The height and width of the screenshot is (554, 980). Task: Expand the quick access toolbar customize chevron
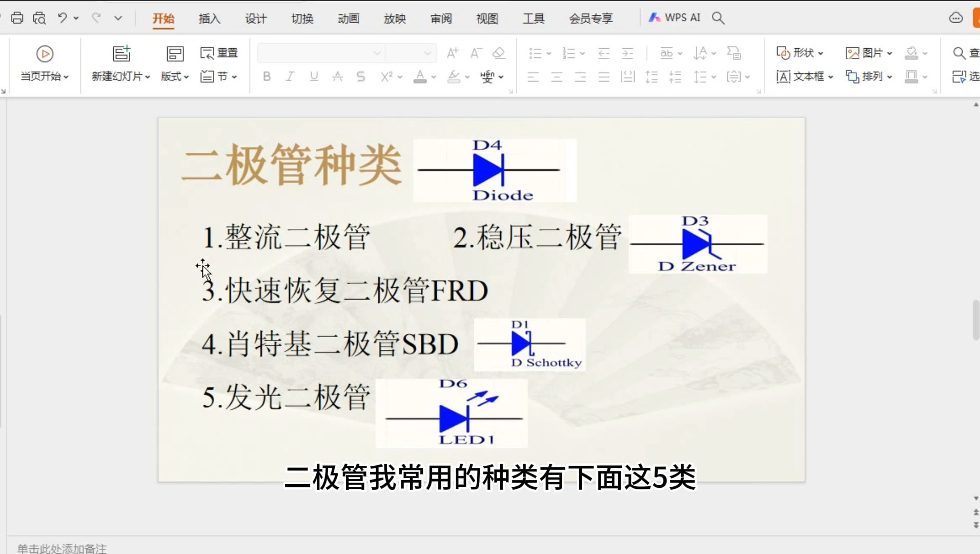[118, 18]
